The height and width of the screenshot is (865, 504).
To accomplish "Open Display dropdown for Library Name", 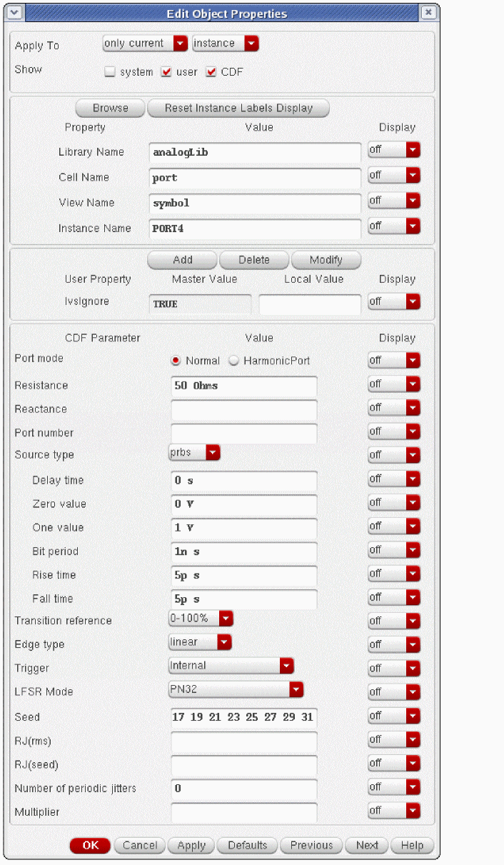I will point(394,151).
